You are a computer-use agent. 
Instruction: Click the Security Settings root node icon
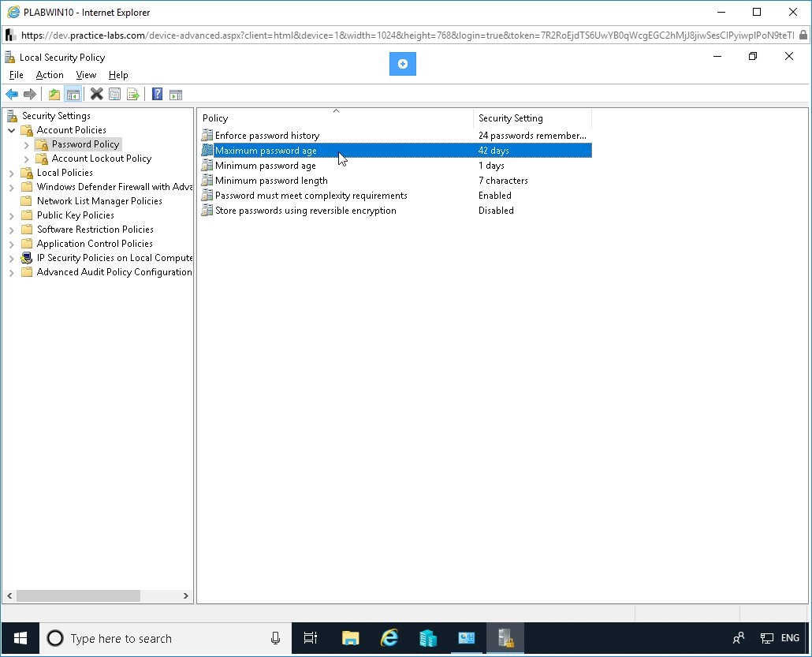[12, 115]
